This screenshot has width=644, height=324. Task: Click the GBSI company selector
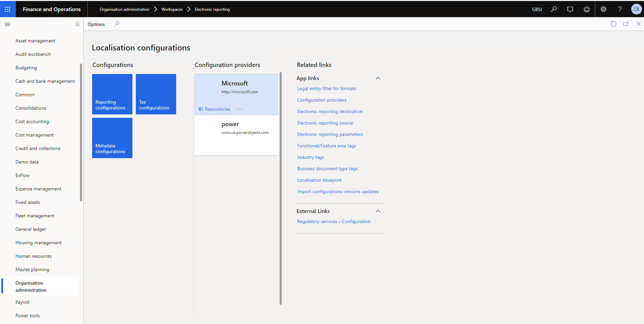pyautogui.click(x=537, y=9)
